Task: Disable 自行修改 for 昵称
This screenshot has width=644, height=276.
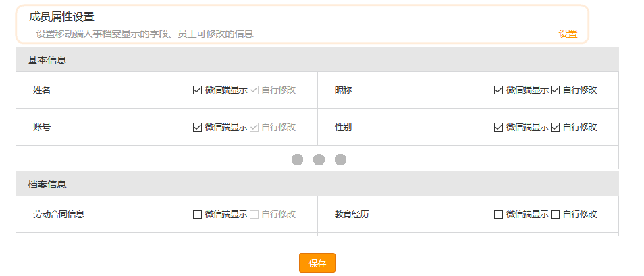Action: (x=556, y=90)
